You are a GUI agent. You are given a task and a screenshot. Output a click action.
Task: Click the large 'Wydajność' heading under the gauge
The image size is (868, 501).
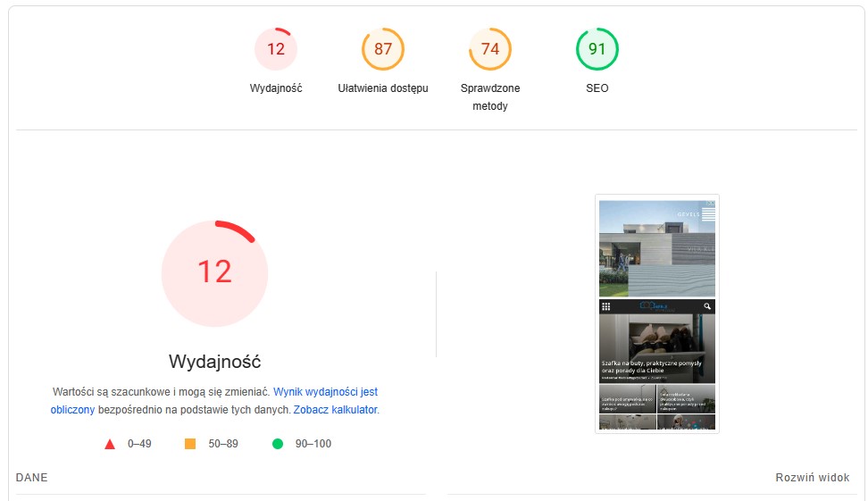[215, 362]
